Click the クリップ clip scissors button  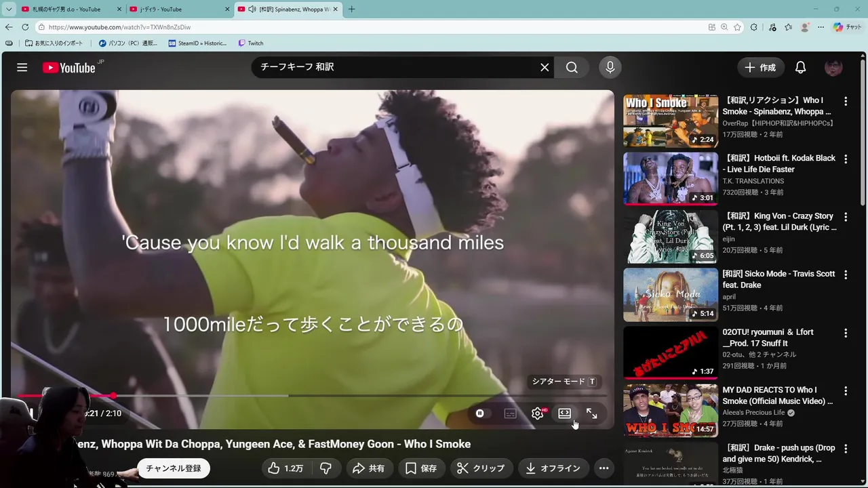coord(481,468)
